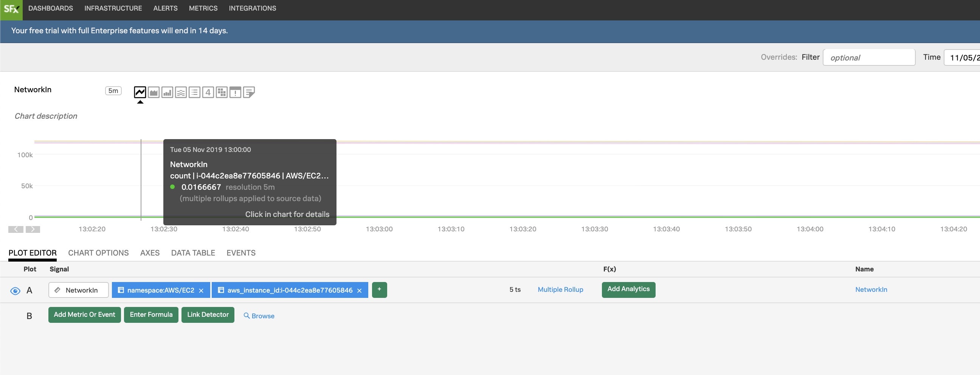Open the Browse metrics link
This screenshot has width=980, height=375.
click(x=263, y=316)
